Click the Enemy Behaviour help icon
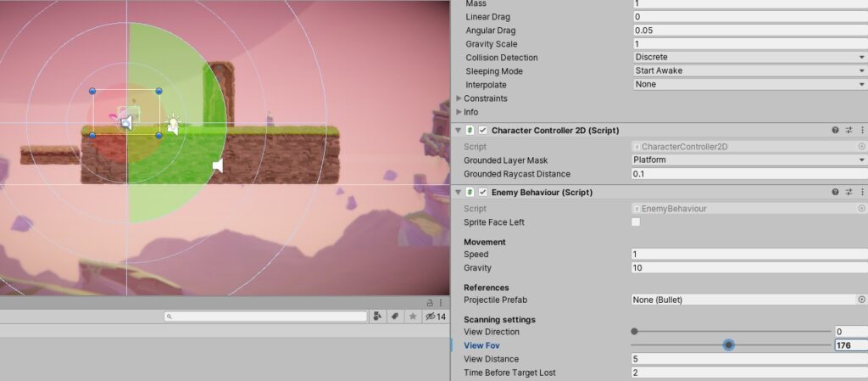The image size is (868, 381). pos(835,192)
